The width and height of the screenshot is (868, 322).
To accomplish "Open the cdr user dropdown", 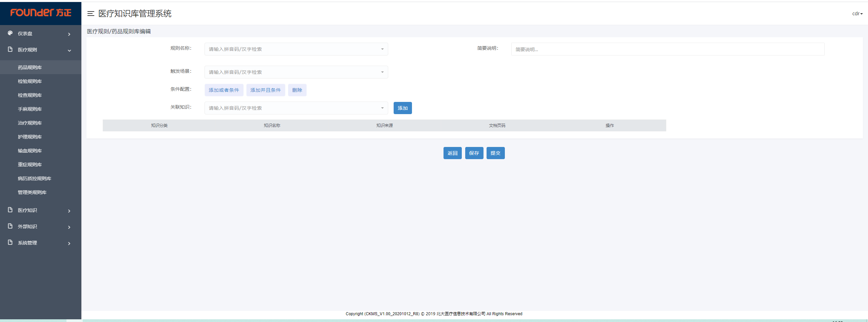I will click(x=857, y=14).
